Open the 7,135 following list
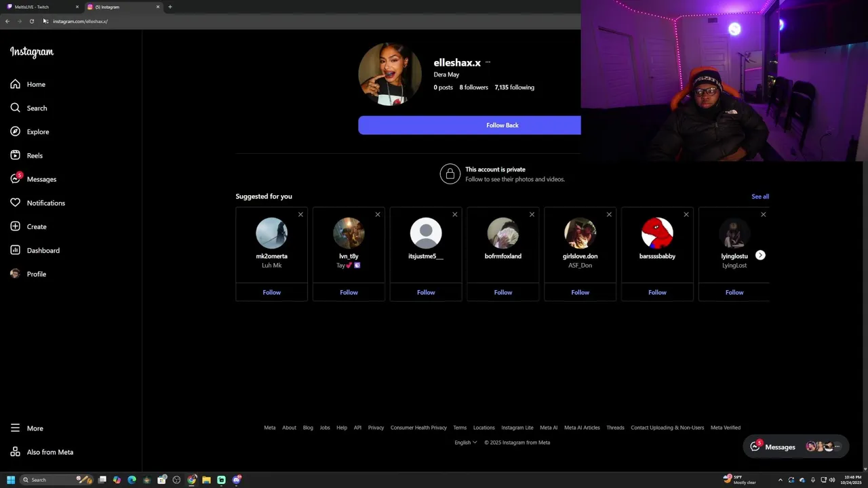Screen dimensions: 868x488 (514, 87)
